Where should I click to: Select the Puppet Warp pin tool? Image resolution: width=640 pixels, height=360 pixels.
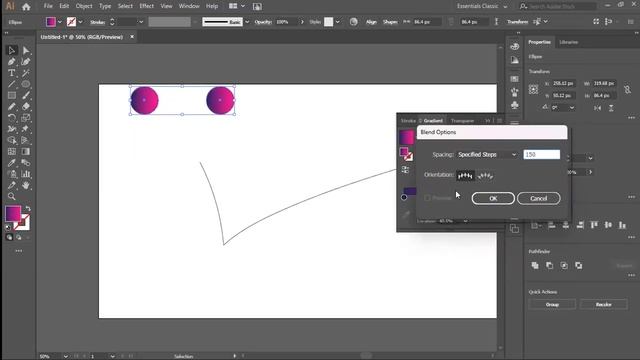26,129
